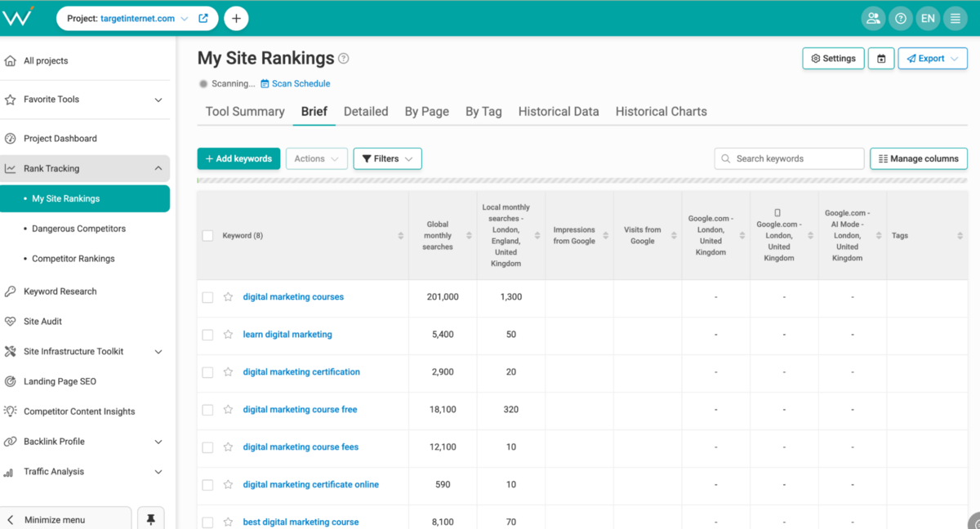980x529 pixels.
Task: Open digital marketing courses keyword link
Action: point(293,297)
